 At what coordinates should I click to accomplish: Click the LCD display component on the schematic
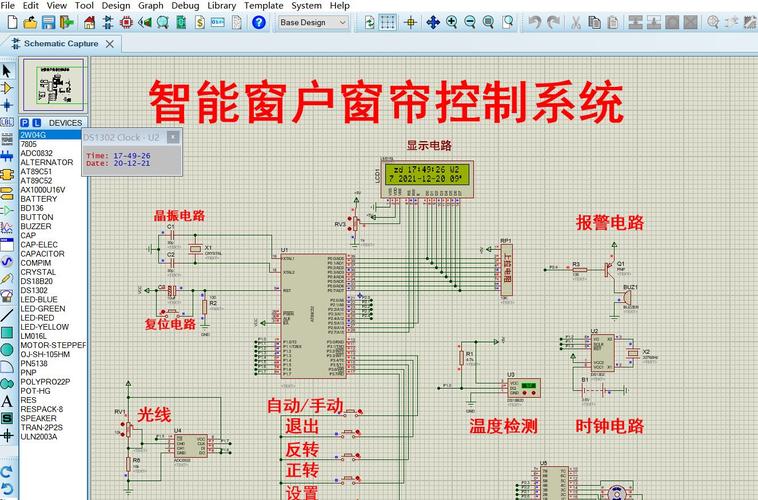coord(427,179)
